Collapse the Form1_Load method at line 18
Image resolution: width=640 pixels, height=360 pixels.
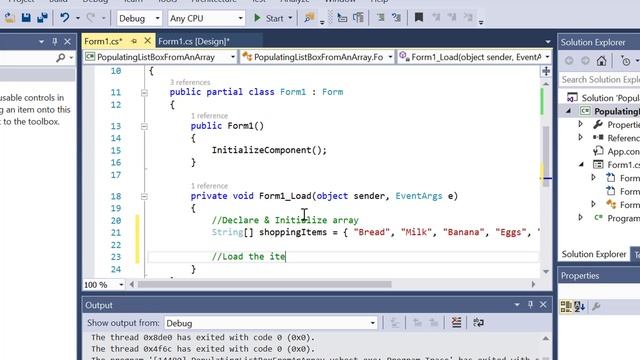144,196
